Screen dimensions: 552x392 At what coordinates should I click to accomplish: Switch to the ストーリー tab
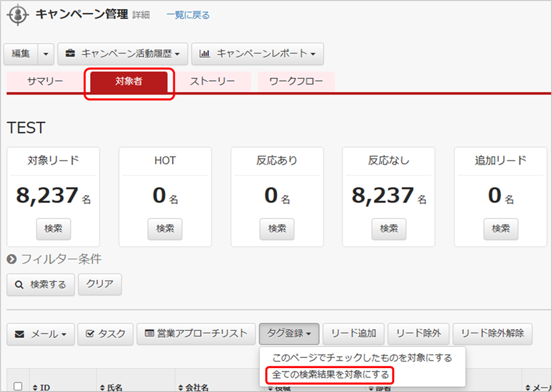click(212, 82)
